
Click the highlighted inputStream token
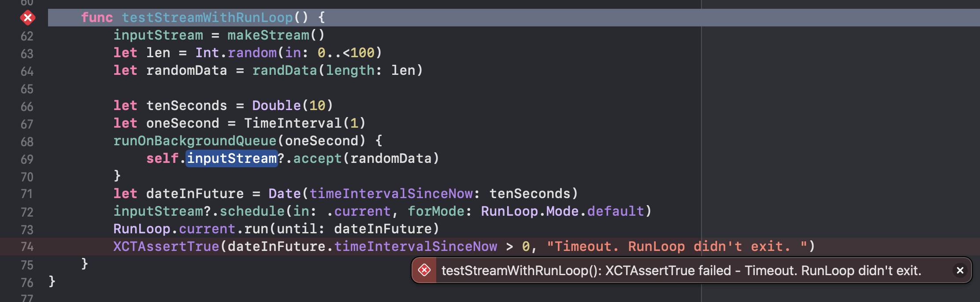232,158
